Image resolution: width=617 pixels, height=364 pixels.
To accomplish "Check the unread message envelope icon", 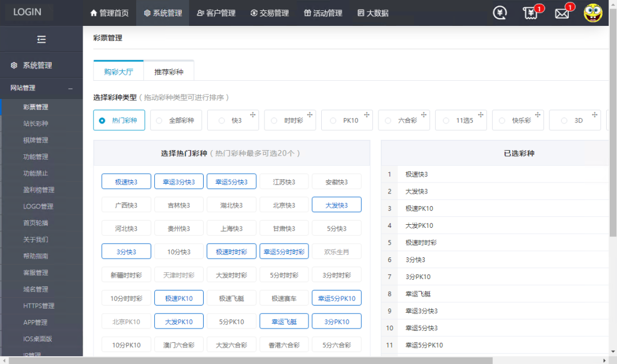I will [x=562, y=13].
